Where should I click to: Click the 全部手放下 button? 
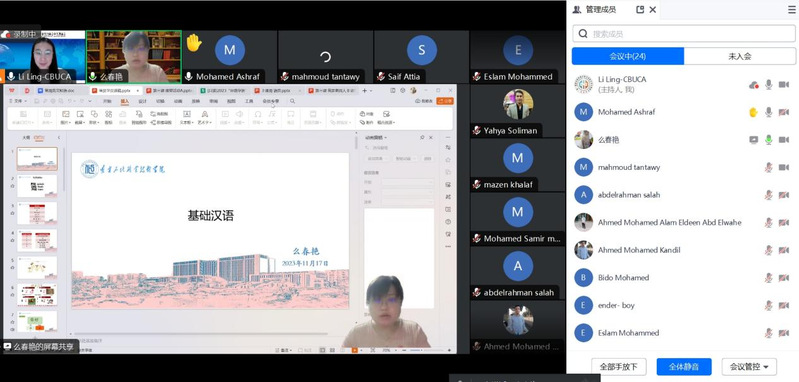pyautogui.click(x=619, y=366)
